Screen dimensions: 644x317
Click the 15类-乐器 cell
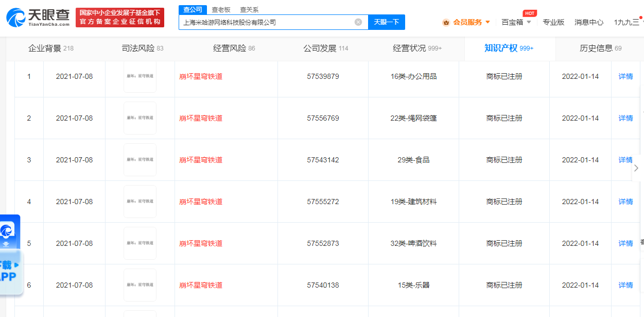click(413, 285)
